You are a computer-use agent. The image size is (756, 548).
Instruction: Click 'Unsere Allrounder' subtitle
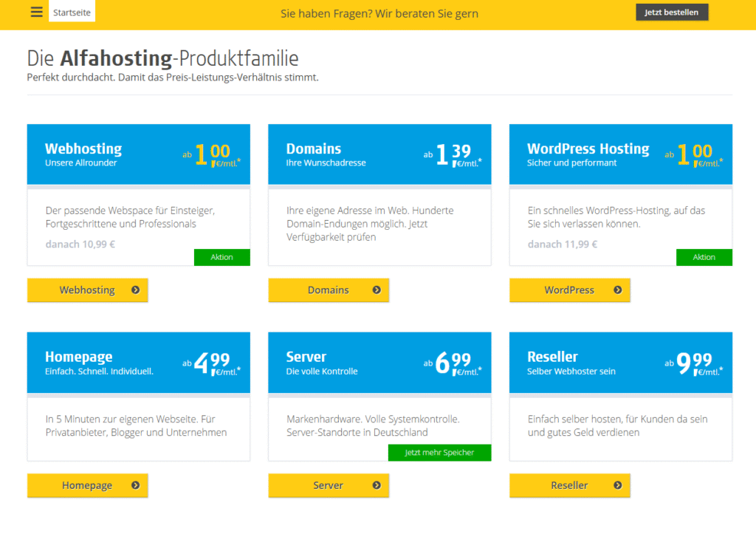click(x=81, y=163)
